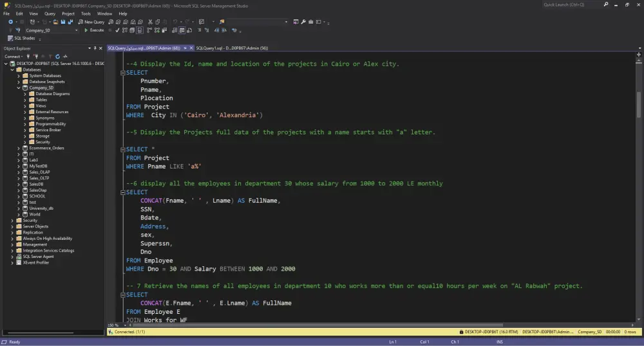Collapse the SELECT block under comment --6
Viewport: 644px width, 346px height.
pyautogui.click(x=122, y=192)
